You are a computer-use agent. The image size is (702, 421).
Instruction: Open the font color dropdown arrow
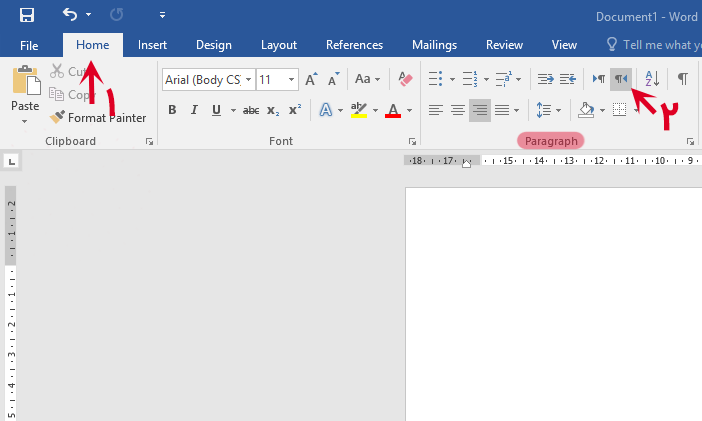tap(409, 110)
